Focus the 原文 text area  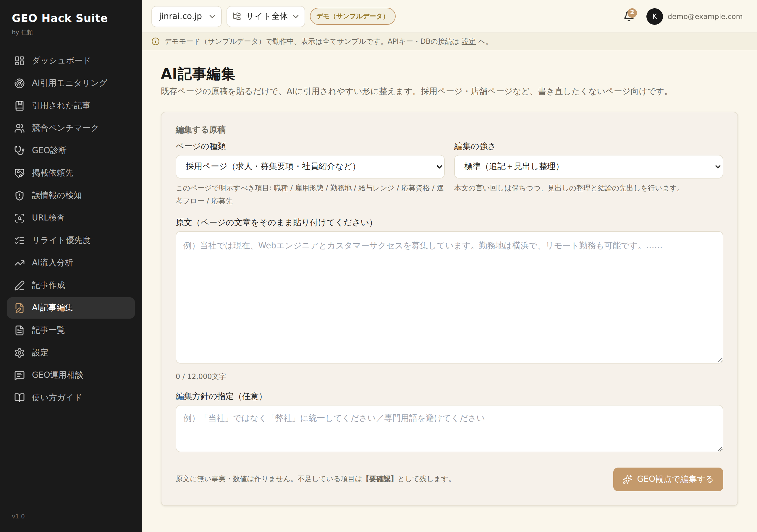(449, 297)
